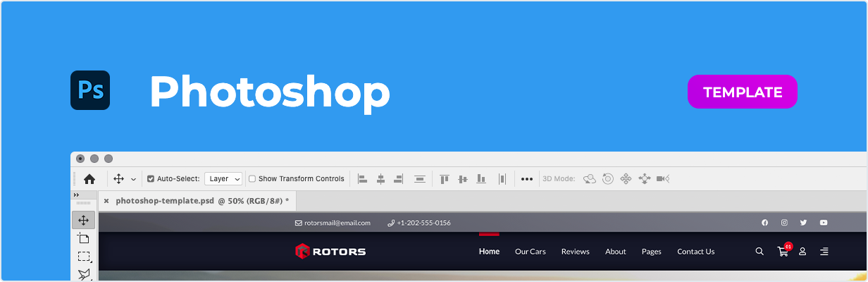The image size is (868, 282).
Task: Expand the tools panel double-arrow
Action: [76, 195]
